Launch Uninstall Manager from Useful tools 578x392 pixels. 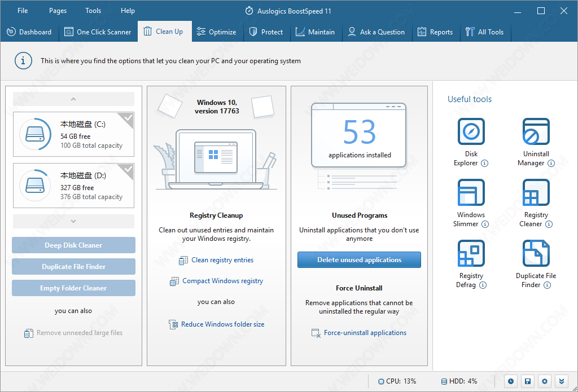pyautogui.click(x=536, y=131)
